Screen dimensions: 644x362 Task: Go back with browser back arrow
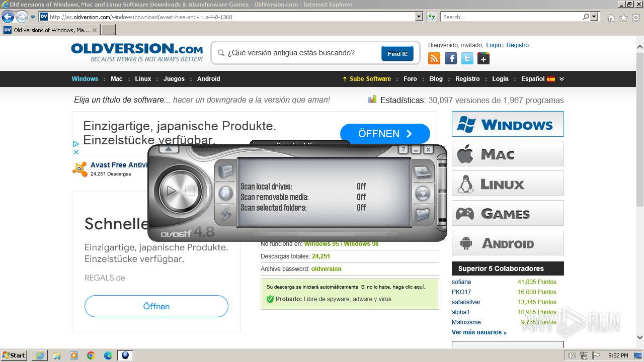coord(8,17)
